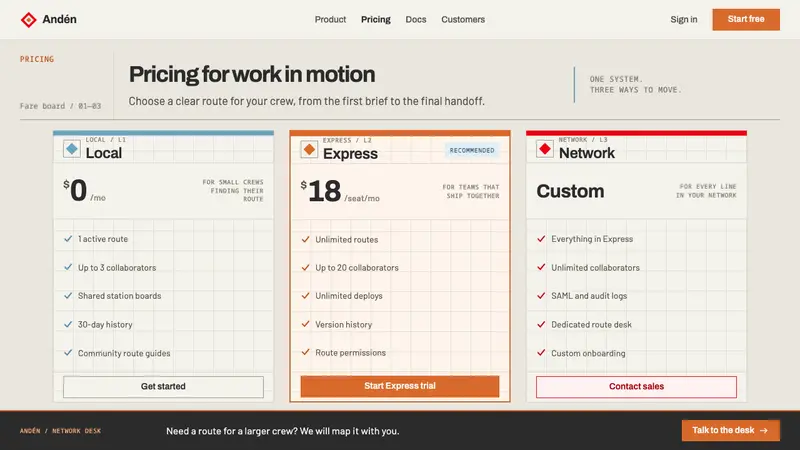This screenshot has width=800, height=450.
Task: Click the RECOMMENDED badge on Express
Action: [472, 151]
